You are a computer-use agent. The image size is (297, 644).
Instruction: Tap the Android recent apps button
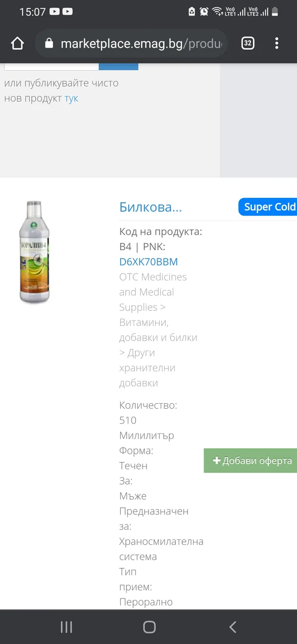(x=66, y=627)
